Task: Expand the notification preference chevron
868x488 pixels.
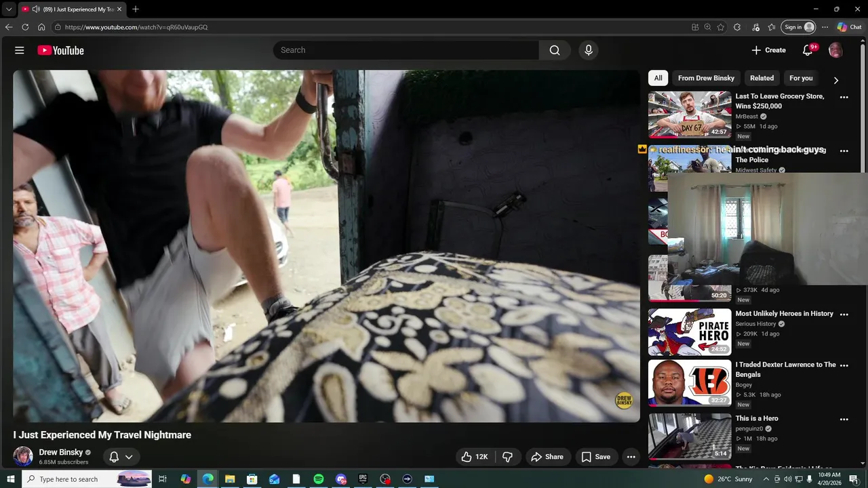Action: [x=129, y=457]
